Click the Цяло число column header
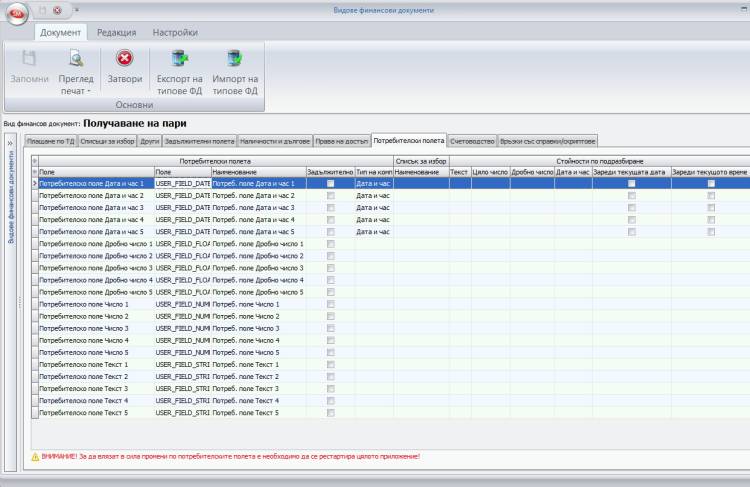 [x=490, y=172]
